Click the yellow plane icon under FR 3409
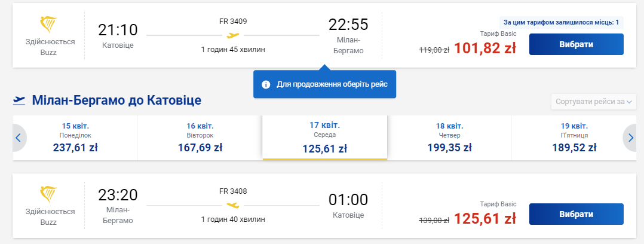Screen dimensions: 644x244 point(233,35)
